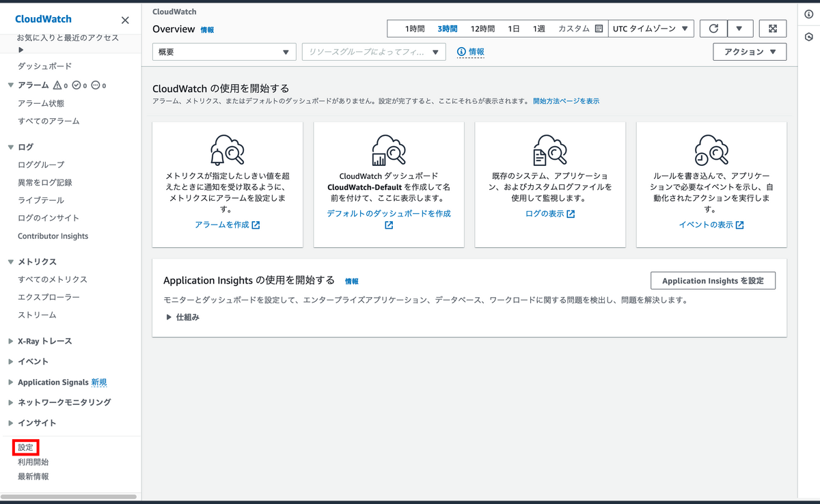Viewport: 820px width, 504px height.
Task: Open ログのインサイト in sidebar
Action: pos(49,218)
